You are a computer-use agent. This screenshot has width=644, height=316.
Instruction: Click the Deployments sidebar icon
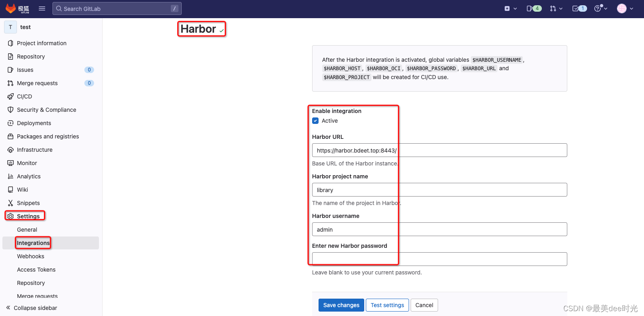tap(10, 123)
